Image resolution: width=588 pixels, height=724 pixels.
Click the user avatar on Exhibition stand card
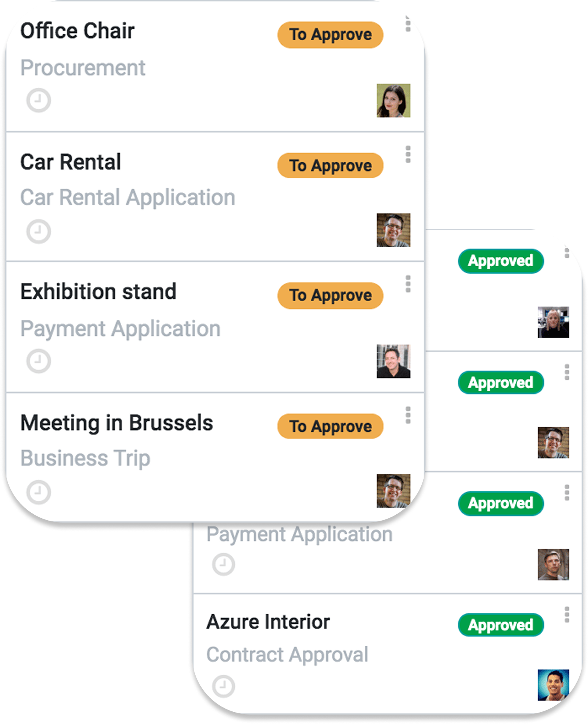pyautogui.click(x=393, y=361)
